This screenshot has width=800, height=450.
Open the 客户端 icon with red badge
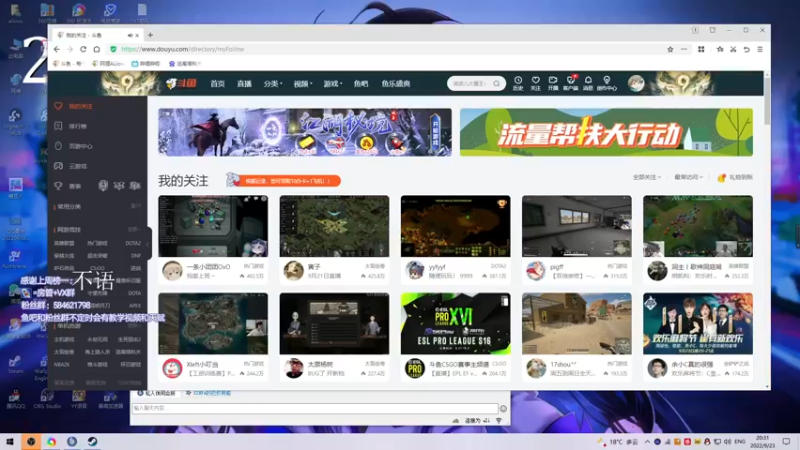tap(570, 83)
